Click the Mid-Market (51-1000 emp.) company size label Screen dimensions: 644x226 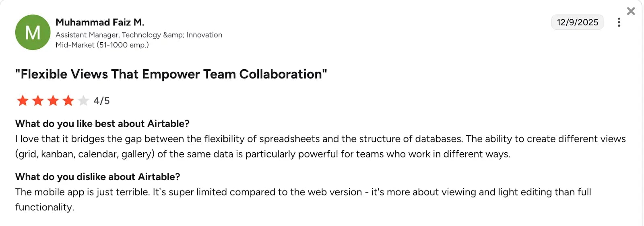click(102, 45)
